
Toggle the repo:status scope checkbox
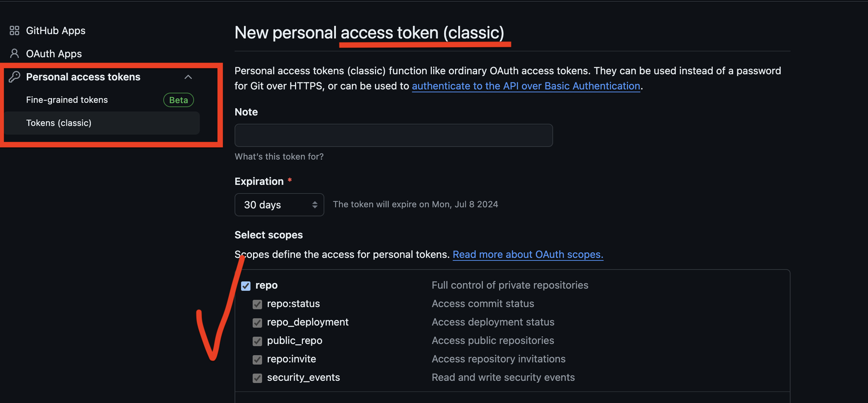click(257, 304)
